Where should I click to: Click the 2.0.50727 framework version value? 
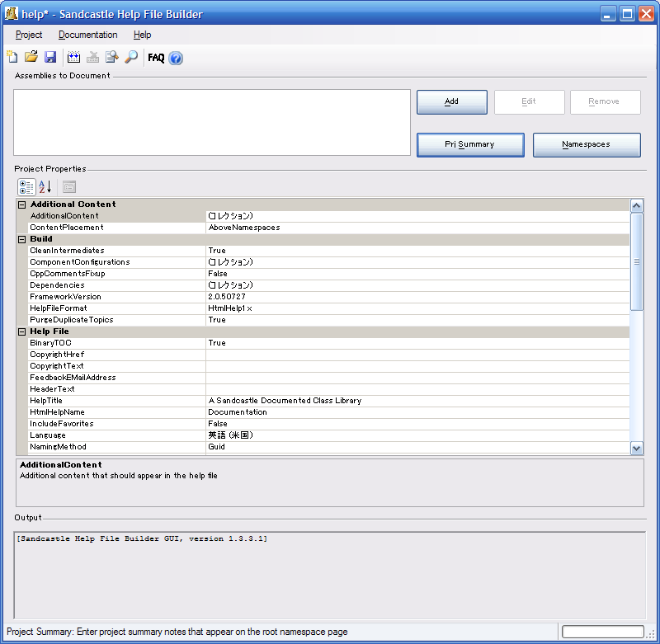pyautogui.click(x=226, y=297)
